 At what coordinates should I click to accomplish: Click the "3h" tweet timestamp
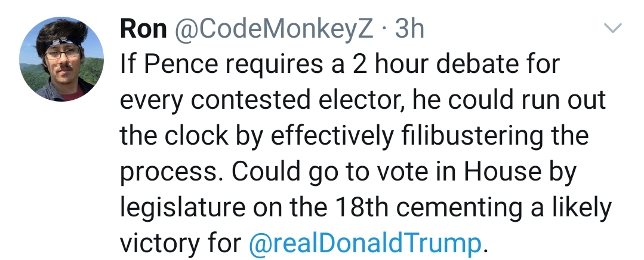[x=409, y=29]
